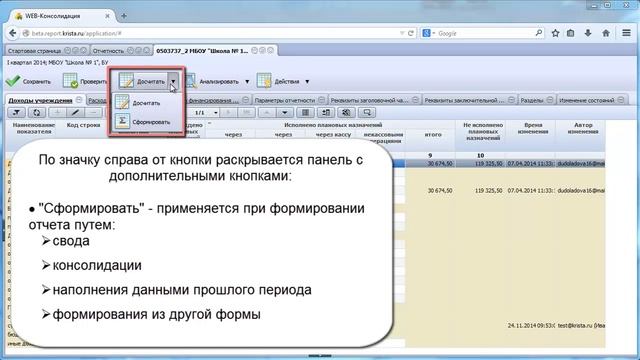
Task: Select the 0503737_2 МБОУ Школа № 1 tab
Action: pos(202,51)
